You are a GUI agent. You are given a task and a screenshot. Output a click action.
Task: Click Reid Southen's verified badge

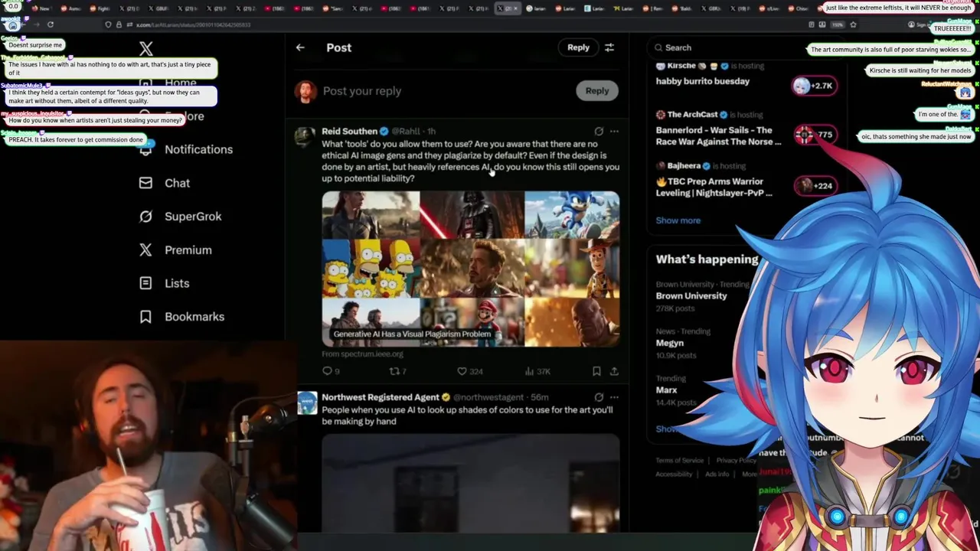pos(384,132)
